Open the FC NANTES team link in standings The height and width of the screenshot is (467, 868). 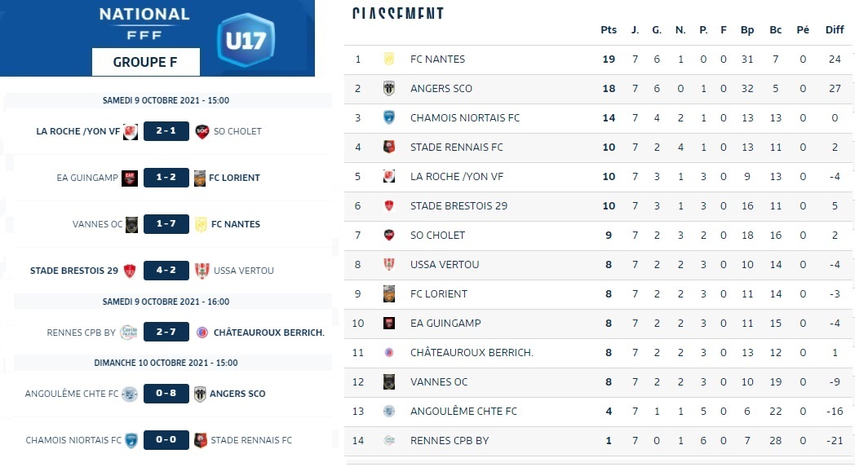[437, 59]
